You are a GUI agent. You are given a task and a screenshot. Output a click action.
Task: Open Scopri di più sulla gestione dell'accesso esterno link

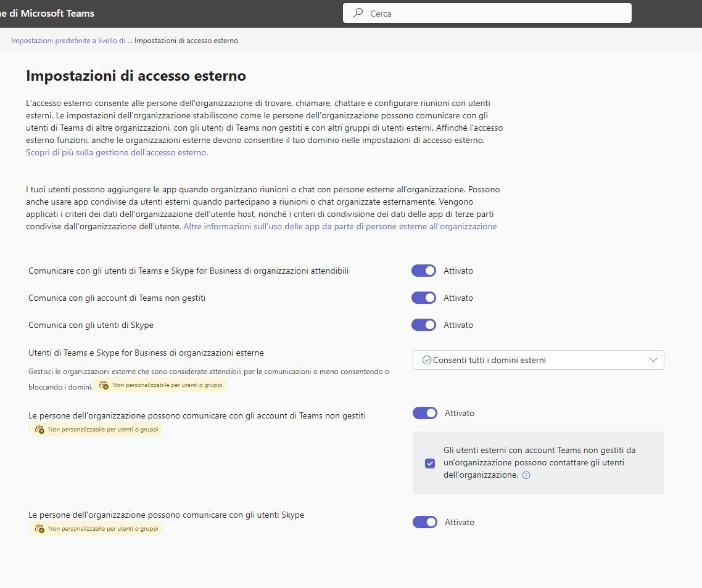pyautogui.click(x=117, y=152)
